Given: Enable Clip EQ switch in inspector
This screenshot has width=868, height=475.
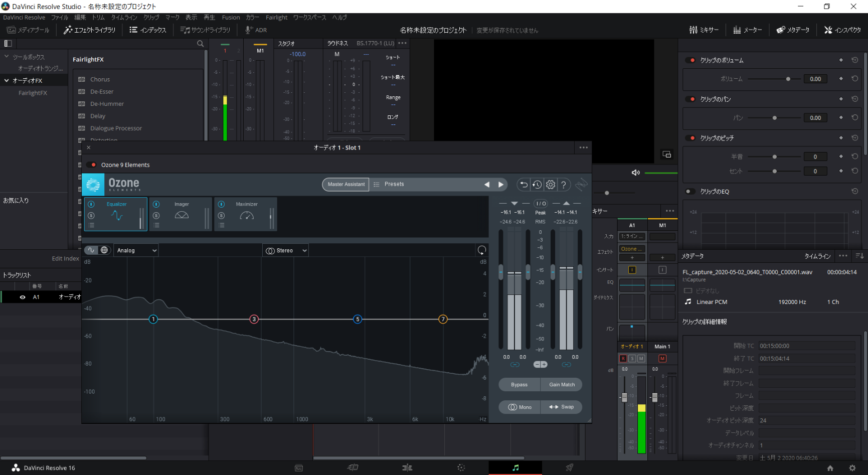Looking at the screenshot, I should (x=690, y=191).
